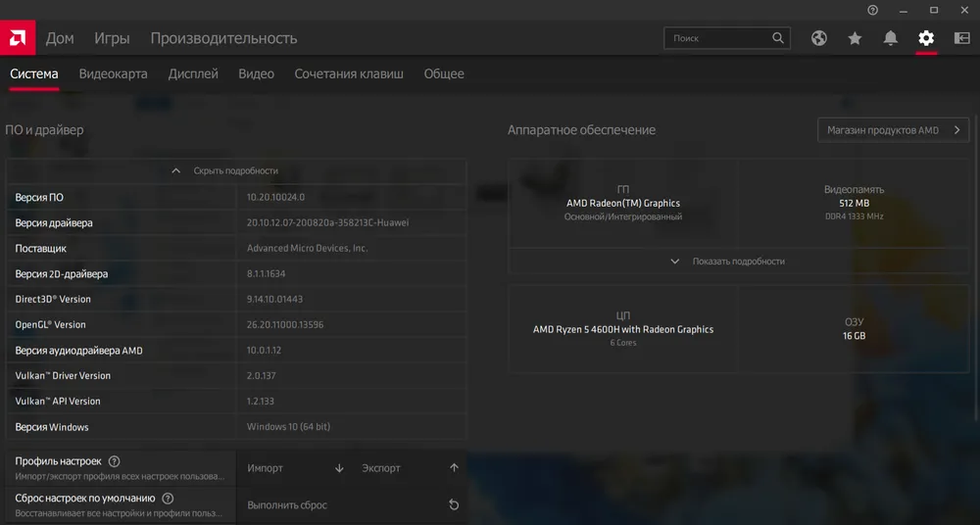Image resolution: width=980 pixels, height=525 pixels.
Task: Open the Игры section
Action: coord(112,38)
